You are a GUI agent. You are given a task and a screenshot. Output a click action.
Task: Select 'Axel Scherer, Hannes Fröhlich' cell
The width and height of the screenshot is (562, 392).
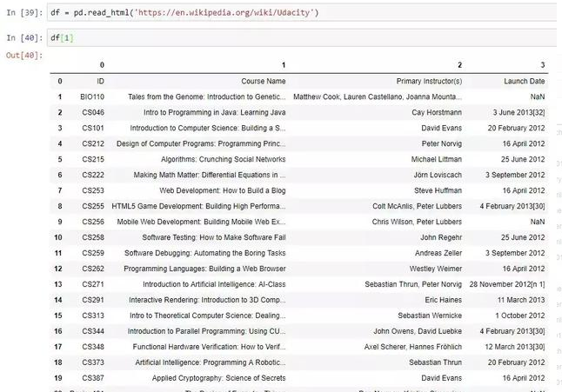413,347
